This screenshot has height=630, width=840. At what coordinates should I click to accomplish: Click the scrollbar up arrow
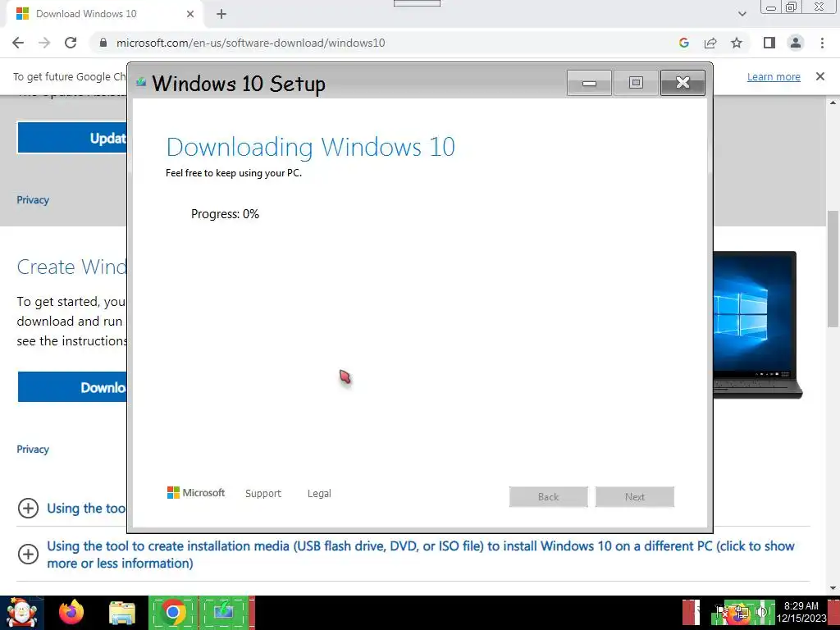point(833,102)
